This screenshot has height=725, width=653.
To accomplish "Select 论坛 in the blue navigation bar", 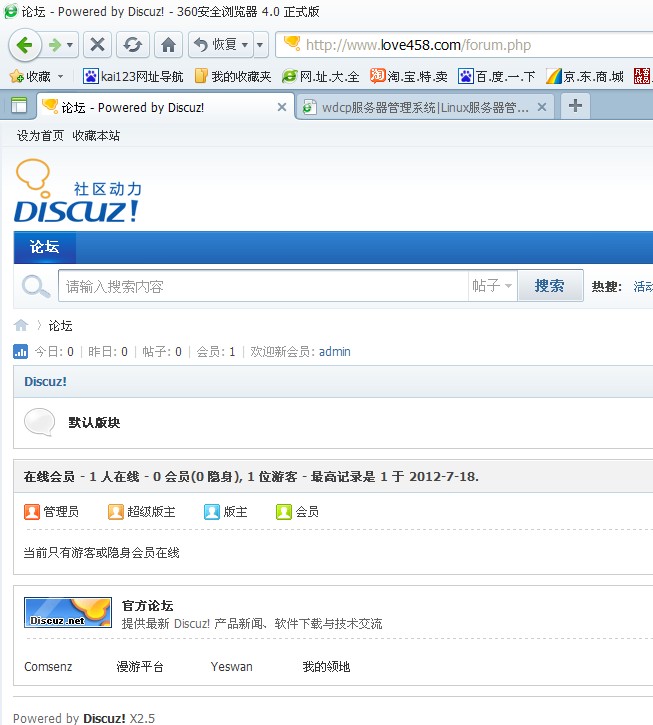I will (44, 247).
